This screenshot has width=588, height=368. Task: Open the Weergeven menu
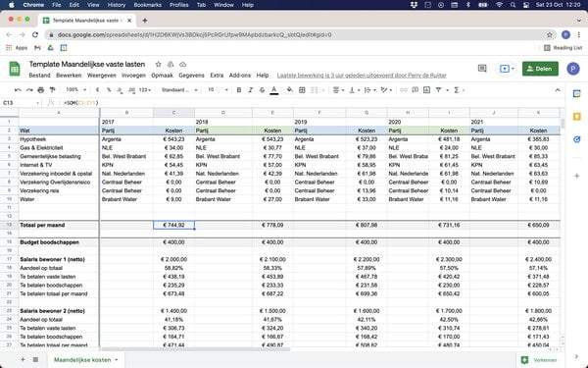[x=101, y=76]
